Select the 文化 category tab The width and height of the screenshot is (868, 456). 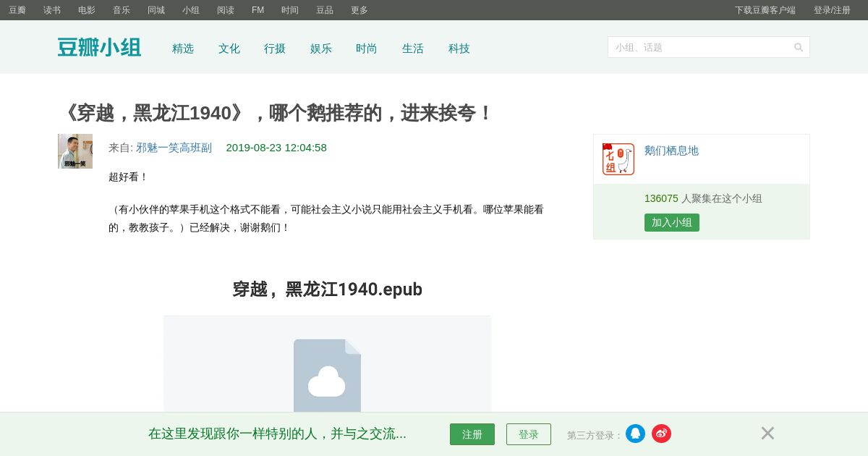point(229,48)
